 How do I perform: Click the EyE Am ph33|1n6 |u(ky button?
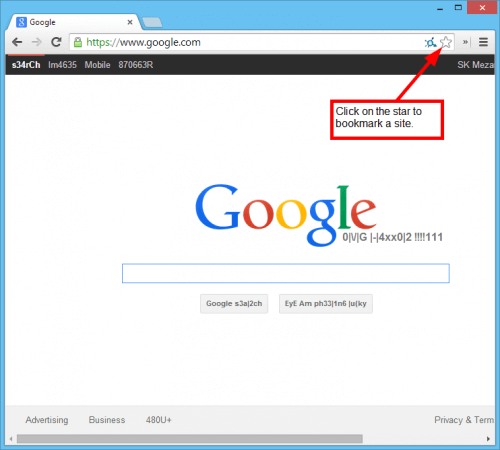pos(326,304)
